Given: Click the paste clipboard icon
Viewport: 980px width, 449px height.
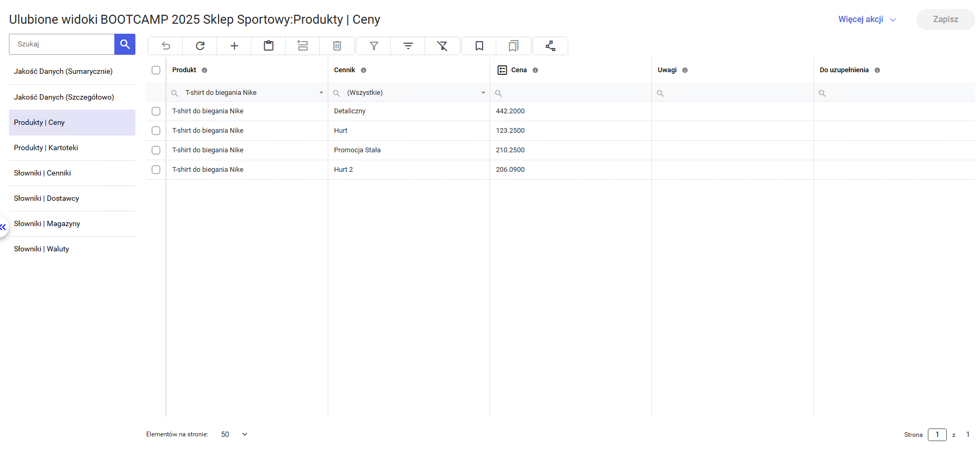Looking at the screenshot, I should pos(269,46).
